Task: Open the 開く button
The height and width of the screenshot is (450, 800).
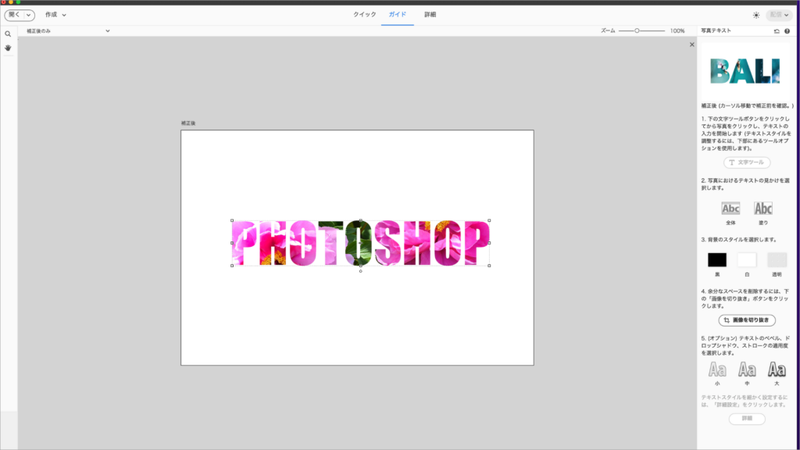Action: tap(14, 15)
